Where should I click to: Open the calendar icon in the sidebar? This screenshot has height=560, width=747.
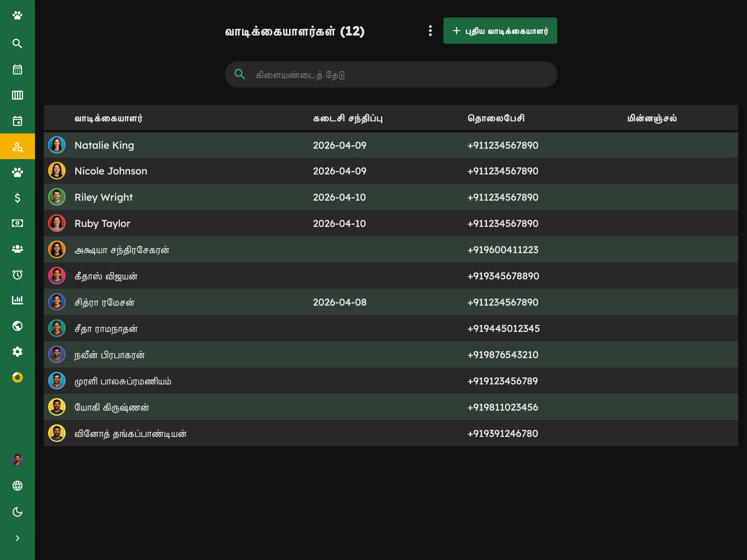tap(17, 69)
